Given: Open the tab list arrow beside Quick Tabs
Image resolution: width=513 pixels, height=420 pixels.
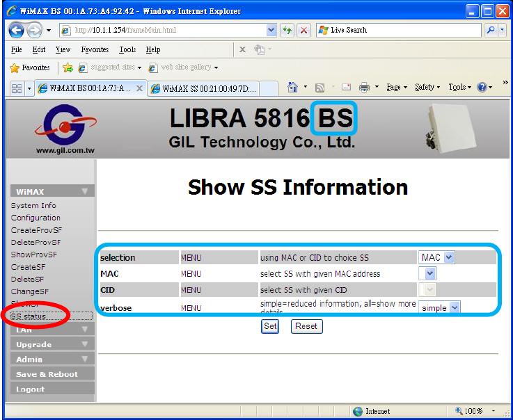Looking at the screenshot, I should [x=29, y=88].
